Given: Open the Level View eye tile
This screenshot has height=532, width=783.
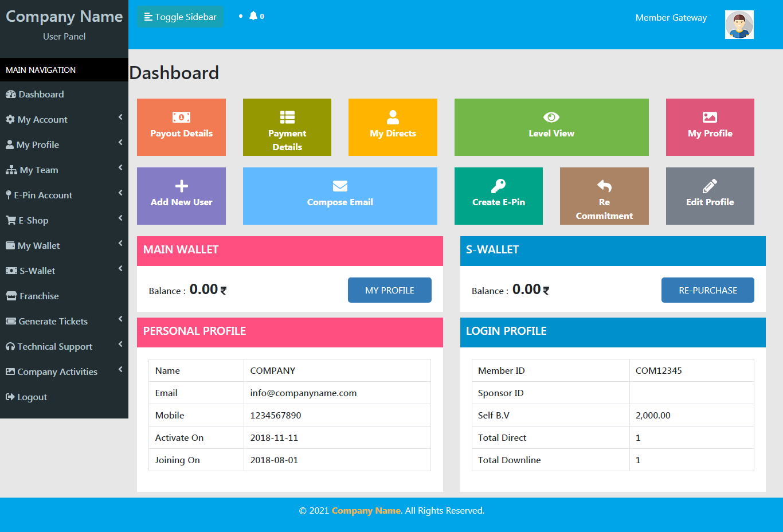Looking at the screenshot, I should [551, 127].
